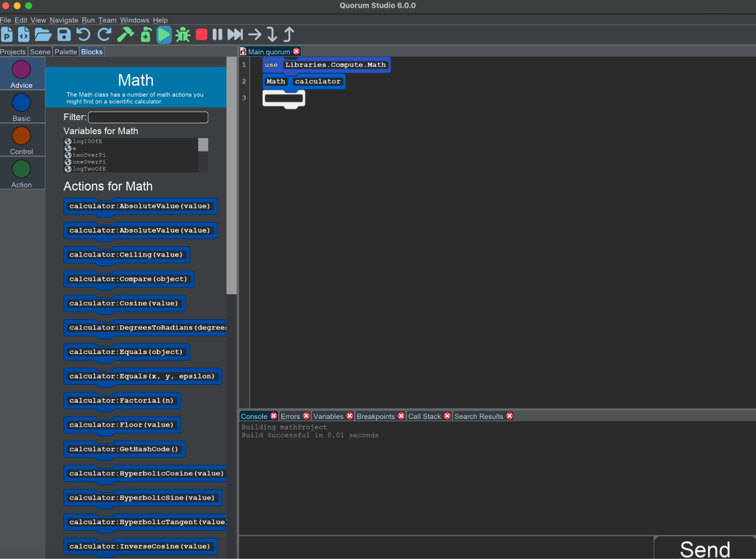This screenshot has height=559, width=756.
Task: Select the use Libraries.Compute.Math block
Action: tap(326, 65)
